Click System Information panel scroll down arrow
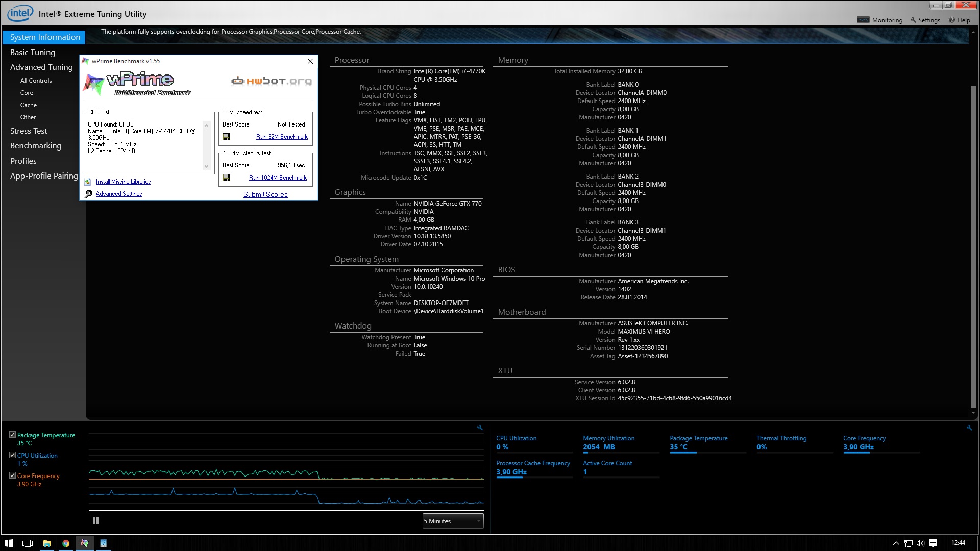This screenshot has height=551, width=980. [x=973, y=413]
